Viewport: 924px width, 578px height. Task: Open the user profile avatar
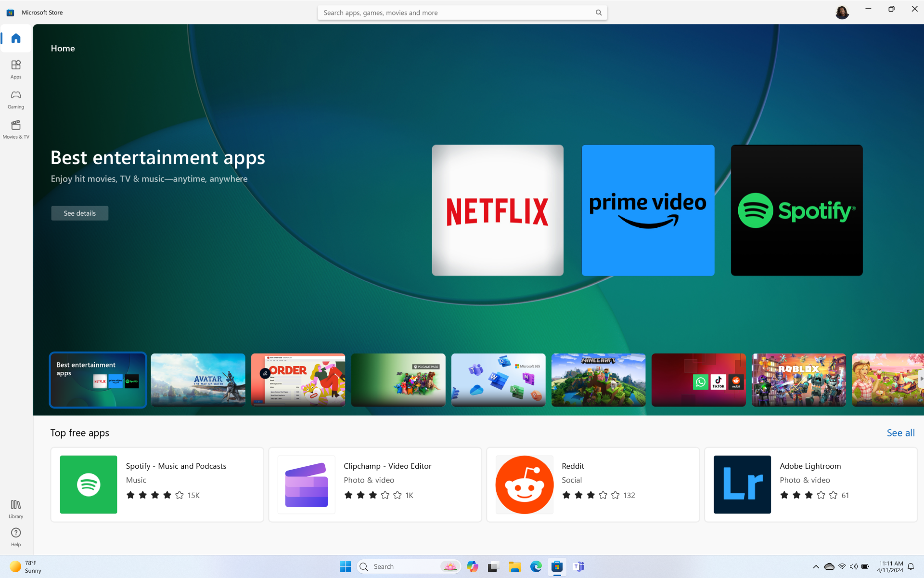tap(842, 12)
